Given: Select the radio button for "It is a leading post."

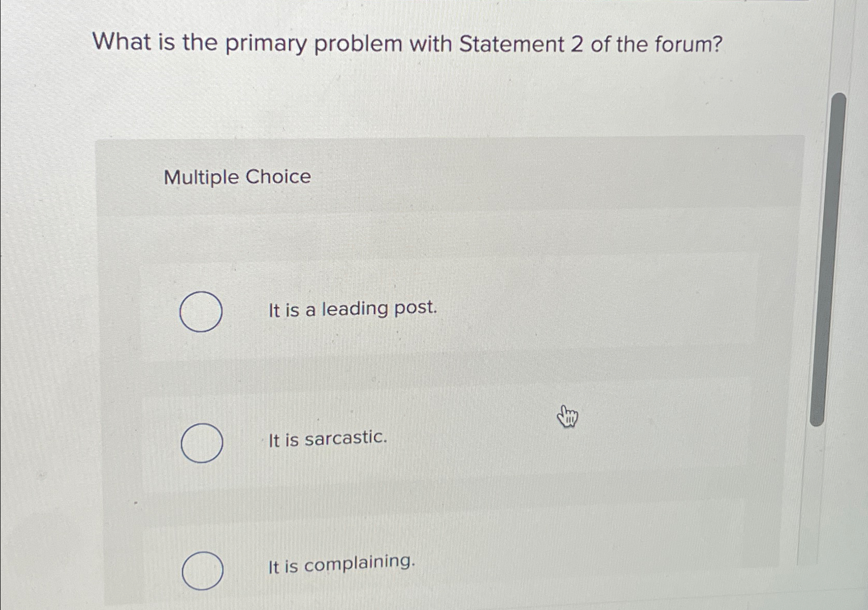Looking at the screenshot, I should [x=202, y=311].
